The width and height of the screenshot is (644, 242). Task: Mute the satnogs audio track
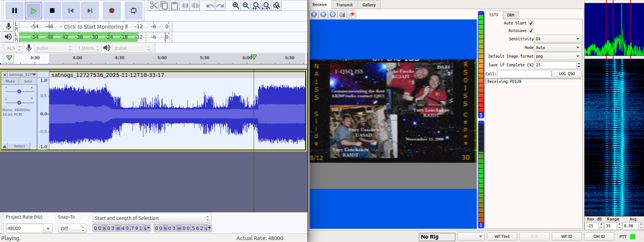(10, 81)
